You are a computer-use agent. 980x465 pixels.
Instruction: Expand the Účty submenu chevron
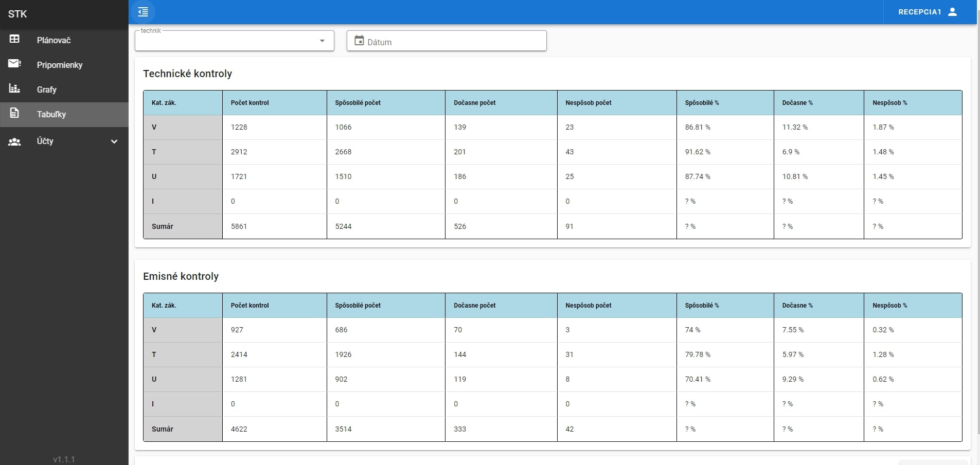click(x=114, y=141)
